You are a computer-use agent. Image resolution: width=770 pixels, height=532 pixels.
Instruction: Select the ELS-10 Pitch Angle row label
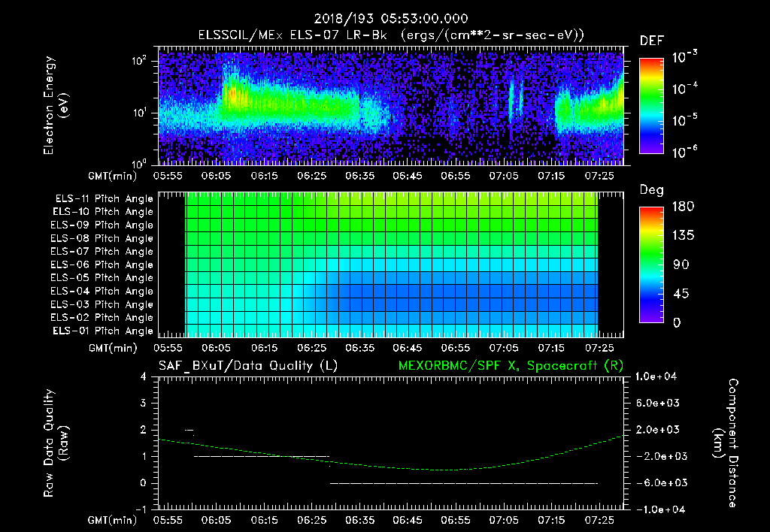coord(102,212)
